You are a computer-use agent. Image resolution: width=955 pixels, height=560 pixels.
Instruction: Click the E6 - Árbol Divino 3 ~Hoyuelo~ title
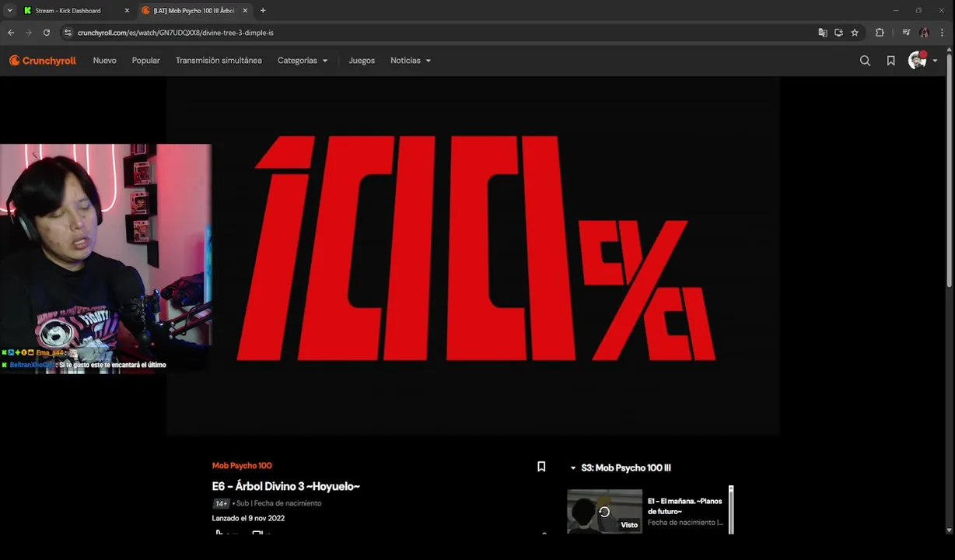[286, 486]
